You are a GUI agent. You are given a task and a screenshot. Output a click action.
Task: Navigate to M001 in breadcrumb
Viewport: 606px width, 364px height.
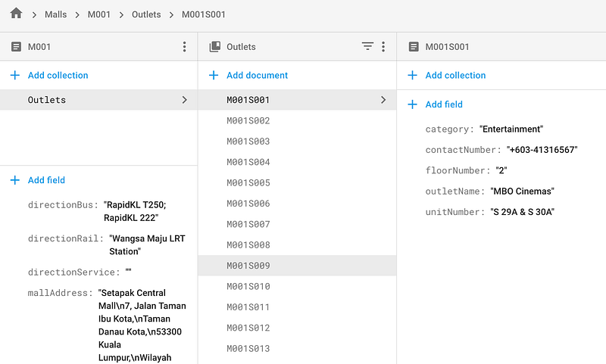99,14
